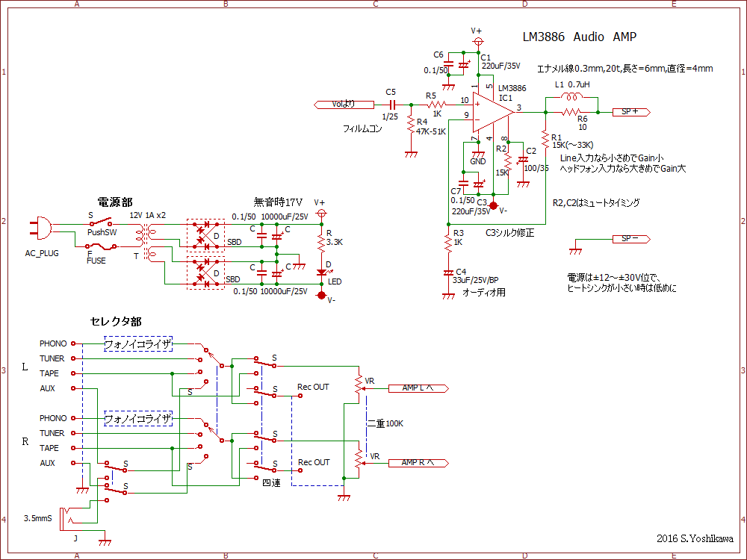Select the Volより input connector
The height and width of the screenshot is (560, 747).
point(344,105)
